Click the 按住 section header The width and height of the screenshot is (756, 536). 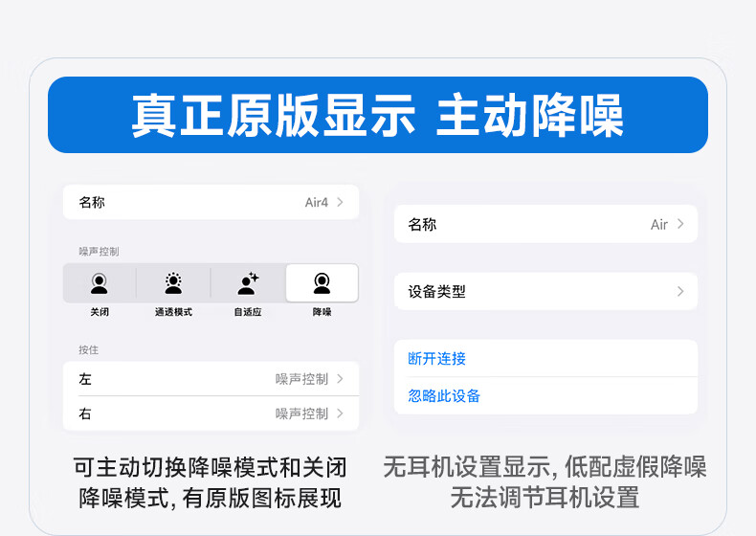click(89, 349)
